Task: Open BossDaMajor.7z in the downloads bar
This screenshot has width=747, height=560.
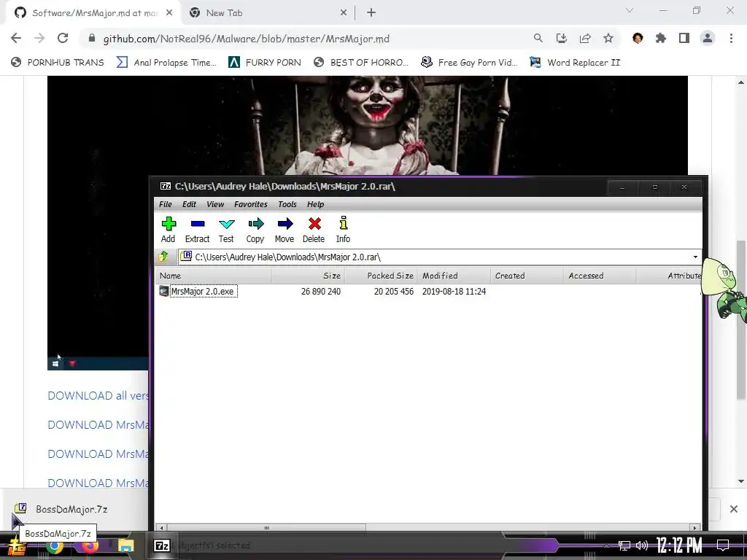Action: 61,509
